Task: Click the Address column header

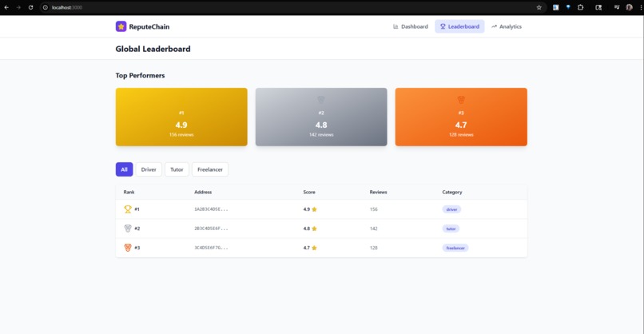Action: click(x=203, y=192)
